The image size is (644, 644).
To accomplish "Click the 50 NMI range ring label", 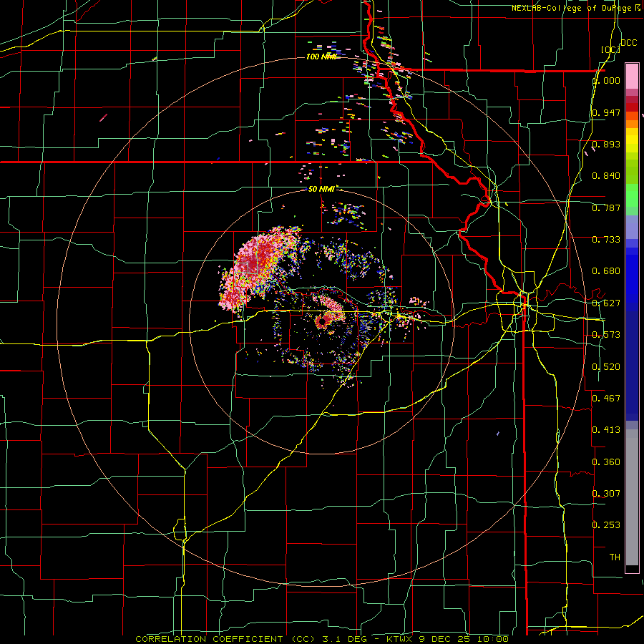I will pos(321,189).
